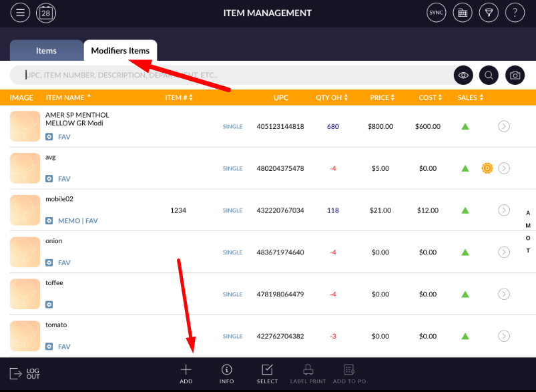
Task: Switch to the Items tab
Action: click(46, 51)
